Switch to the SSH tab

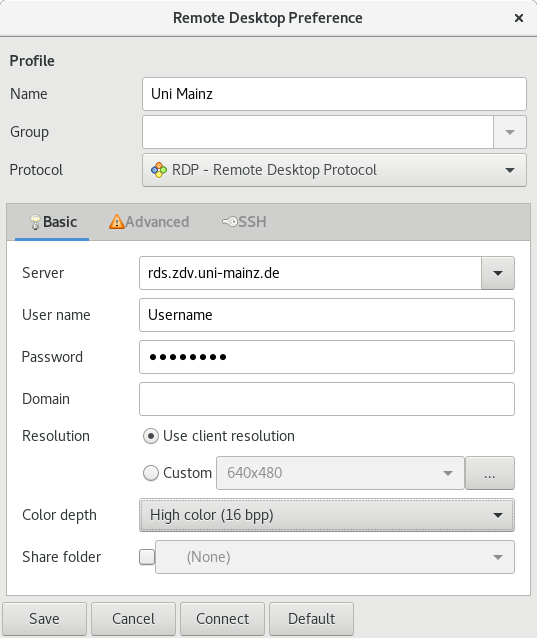244,222
